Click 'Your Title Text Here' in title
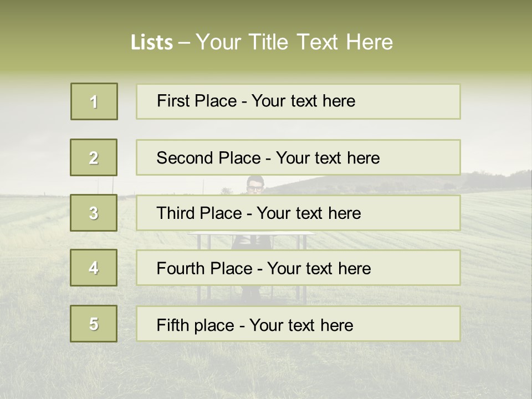The image size is (532, 399). click(x=294, y=42)
